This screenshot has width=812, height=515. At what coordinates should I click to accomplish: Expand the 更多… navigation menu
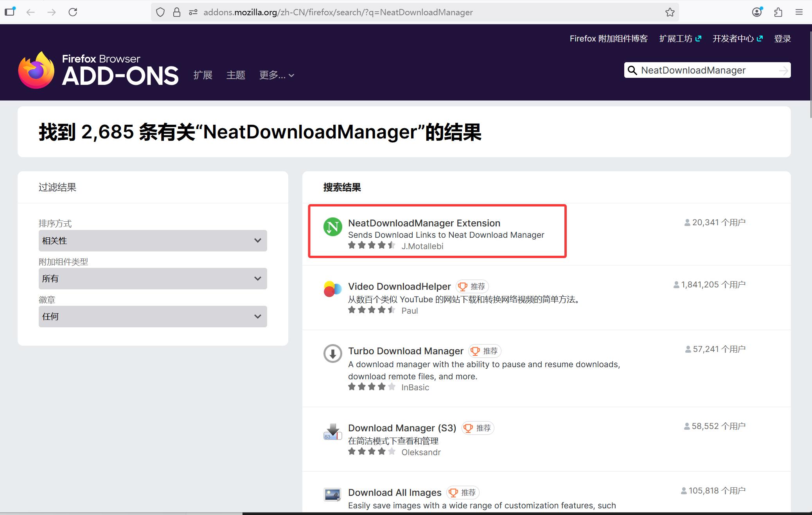point(276,75)
